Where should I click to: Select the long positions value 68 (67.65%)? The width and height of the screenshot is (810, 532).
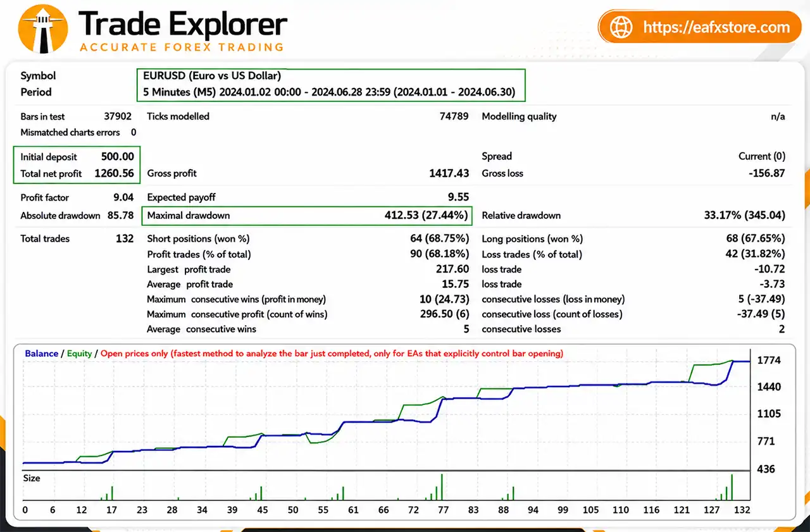[x=756, y=239]
